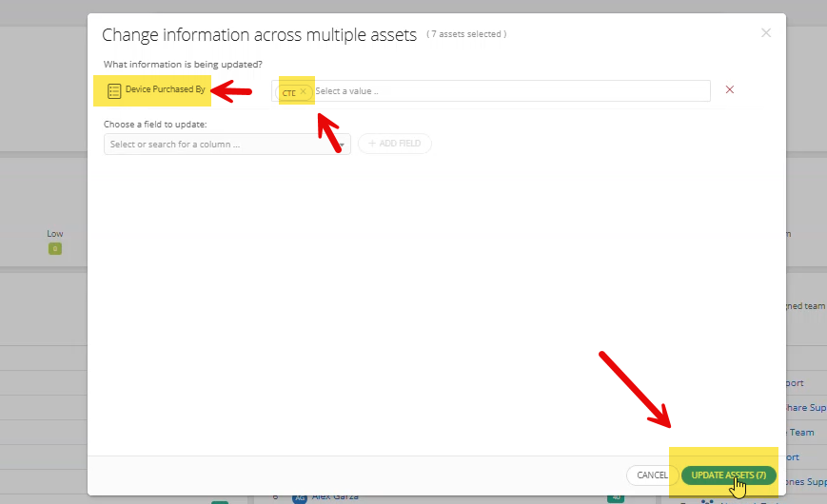The width and height of the screenshot is (827, 504).
Task: Click the Device Purchased By list icon
Action: coord(114,90)
